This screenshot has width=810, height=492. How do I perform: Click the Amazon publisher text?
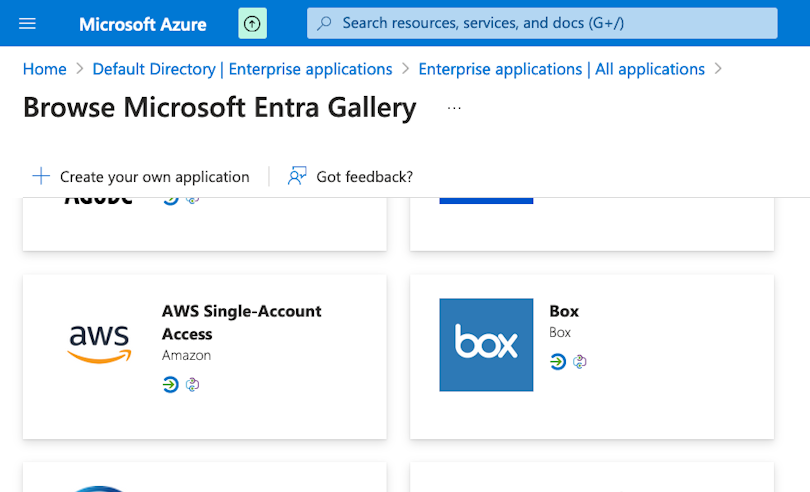186,356
